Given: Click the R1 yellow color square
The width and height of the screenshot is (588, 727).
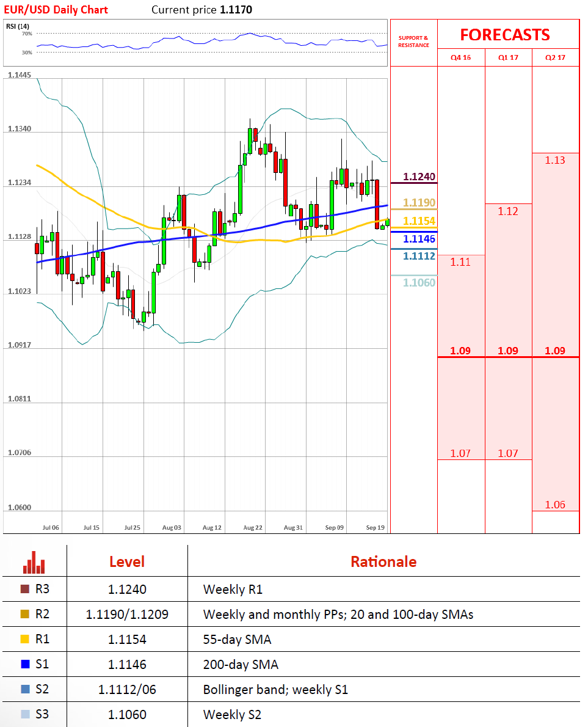Looking at the screenshot, I should click(25, 639).
